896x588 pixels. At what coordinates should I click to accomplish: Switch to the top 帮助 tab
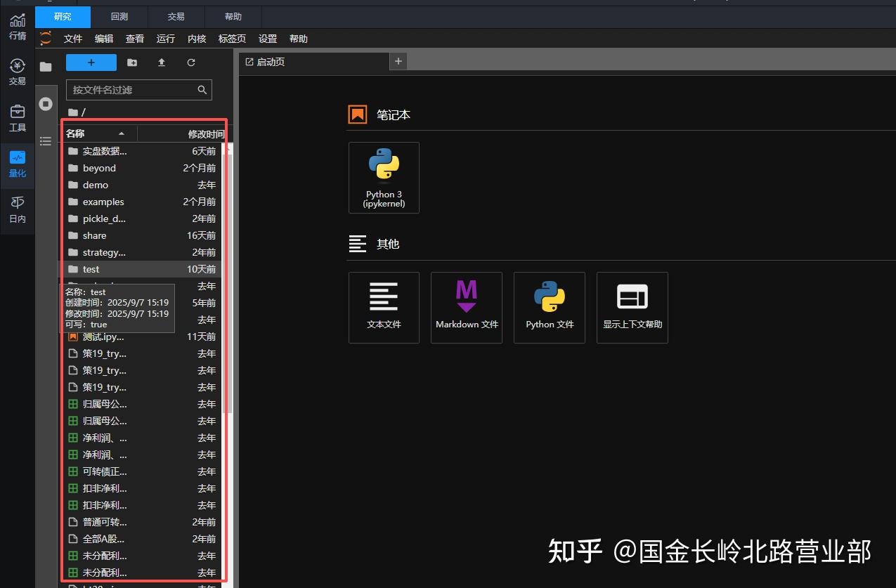click(233, 16)
